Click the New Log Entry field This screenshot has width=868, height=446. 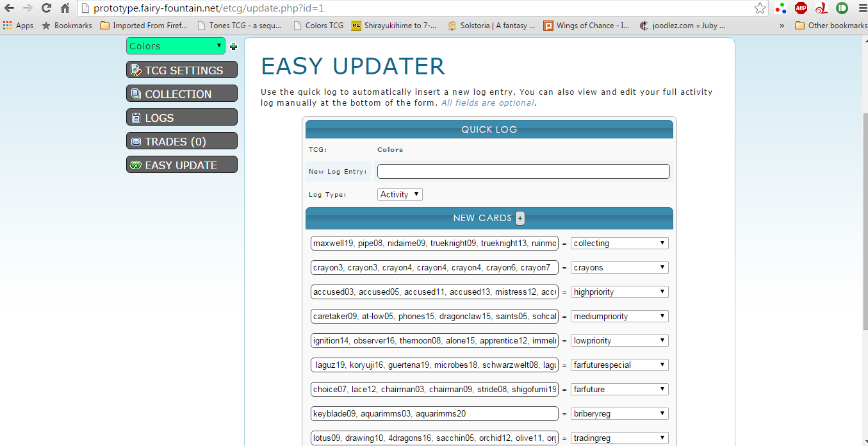523,172
